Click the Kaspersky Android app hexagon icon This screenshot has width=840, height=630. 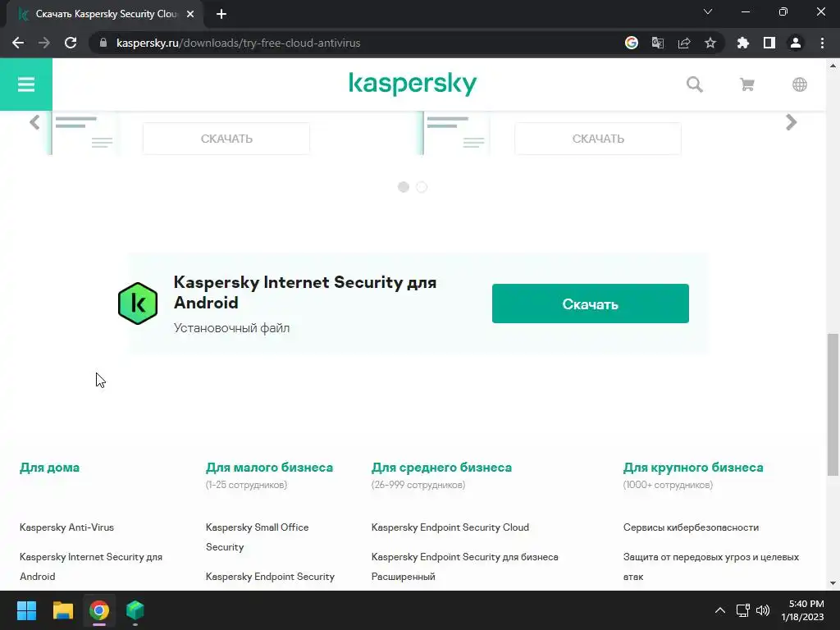138,304
